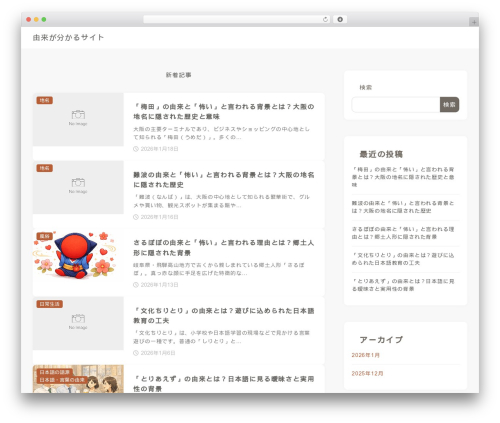Image resolution: width=500 pixels, height=423 pixels.
Task: Open the No Image thumbnail of the 難波 article
Action: click(x=78, y=187)
